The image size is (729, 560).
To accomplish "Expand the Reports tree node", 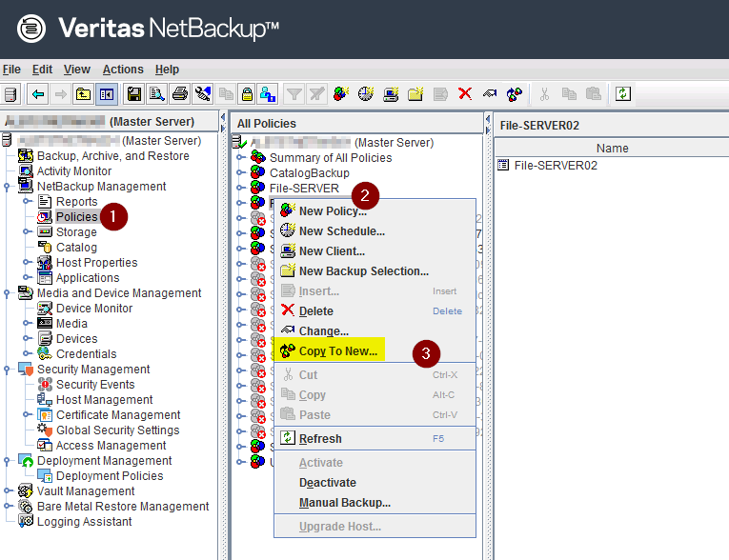I will (27, 202).
